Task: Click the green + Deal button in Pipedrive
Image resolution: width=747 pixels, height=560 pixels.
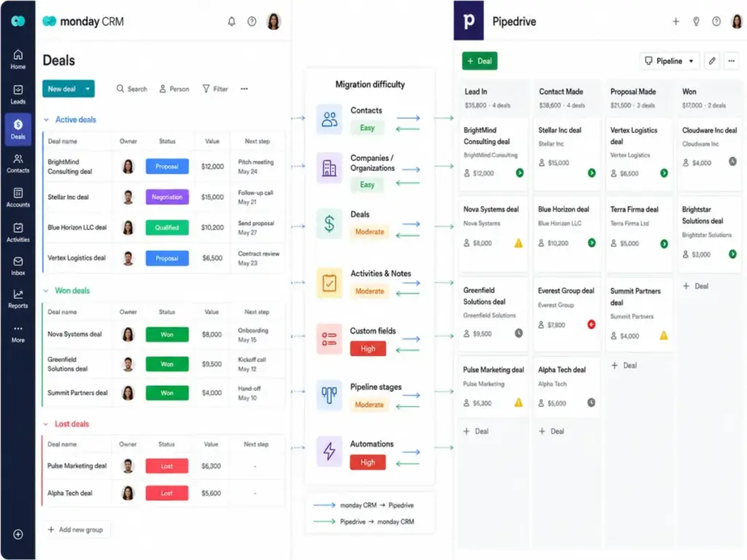Action: click(x=479, y=61)
